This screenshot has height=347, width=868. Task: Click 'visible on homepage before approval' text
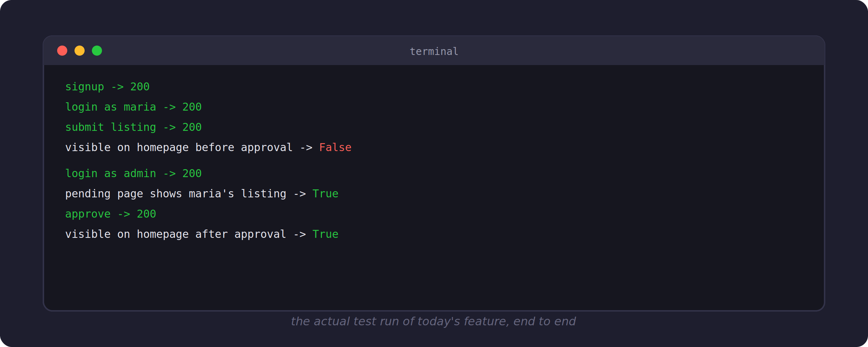coord(179,147)
